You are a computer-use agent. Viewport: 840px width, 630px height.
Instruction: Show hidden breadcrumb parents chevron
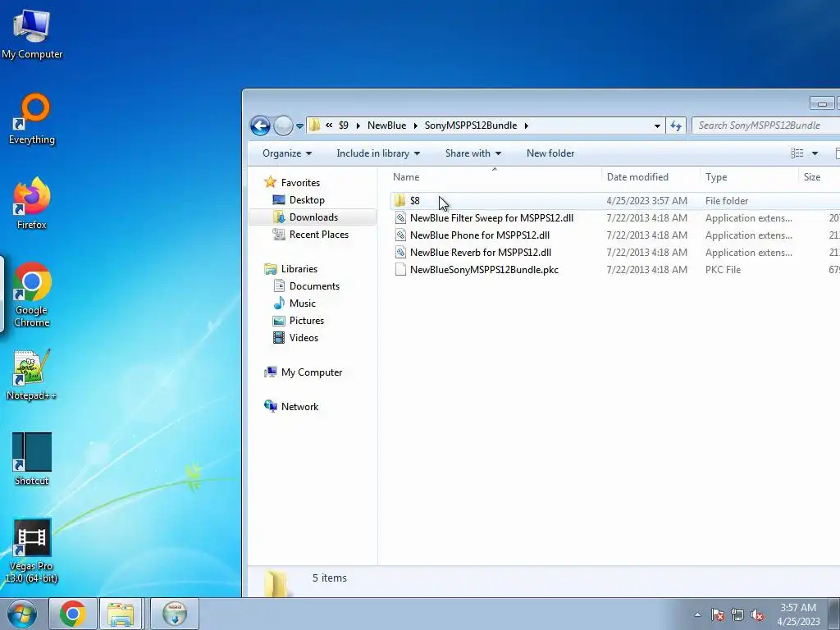329,126
